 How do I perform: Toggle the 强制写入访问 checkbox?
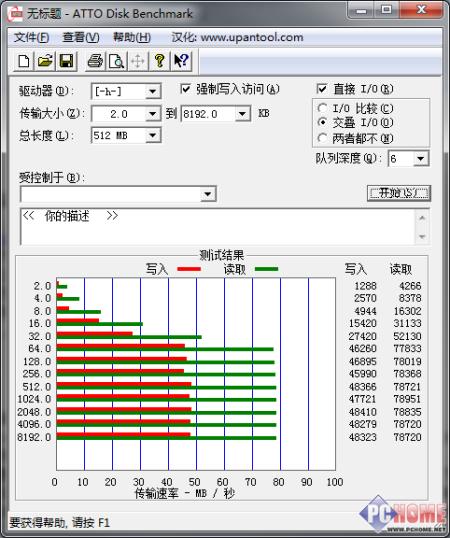point(186,89)
